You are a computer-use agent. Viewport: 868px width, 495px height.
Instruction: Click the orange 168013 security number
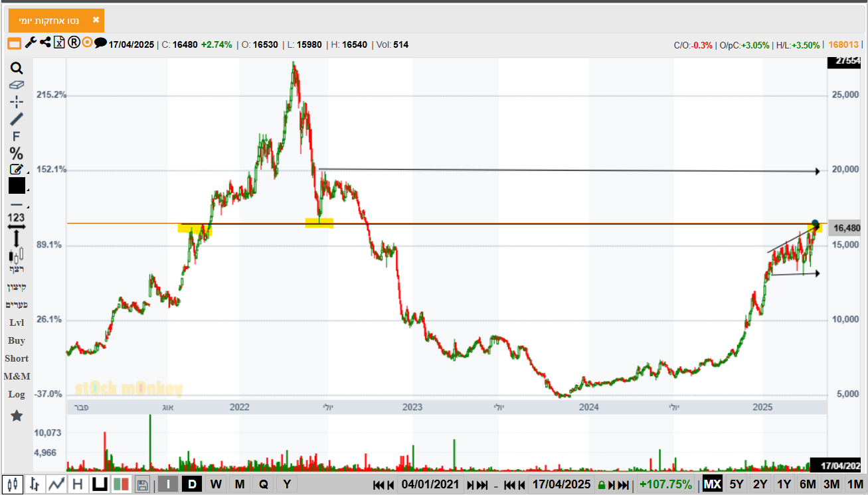coord(843,44)
